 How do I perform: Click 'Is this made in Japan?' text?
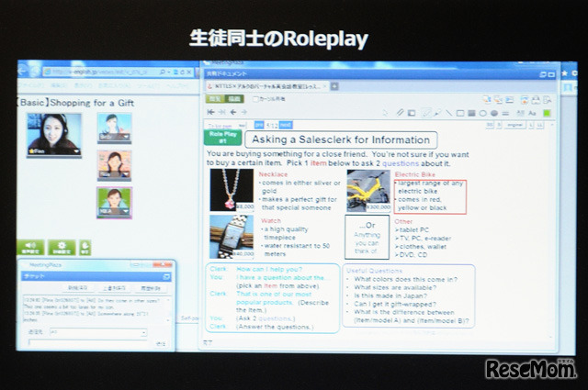(390, 295)
